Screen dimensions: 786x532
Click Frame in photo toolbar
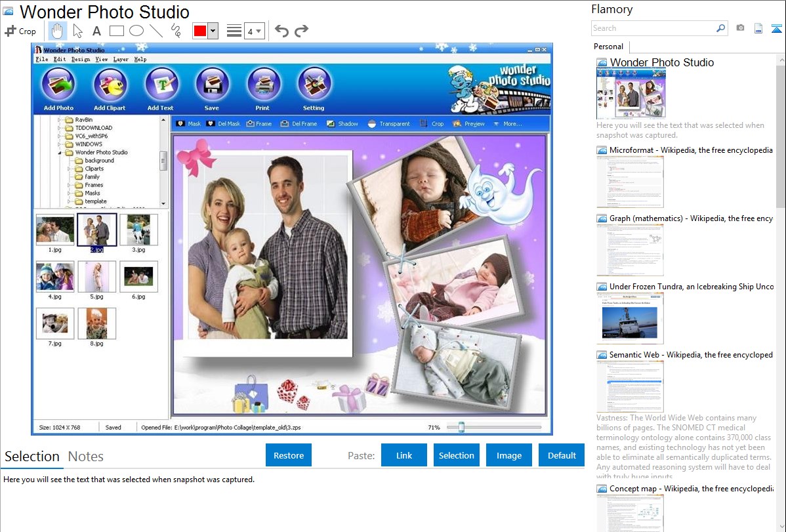tap(259, 124)
